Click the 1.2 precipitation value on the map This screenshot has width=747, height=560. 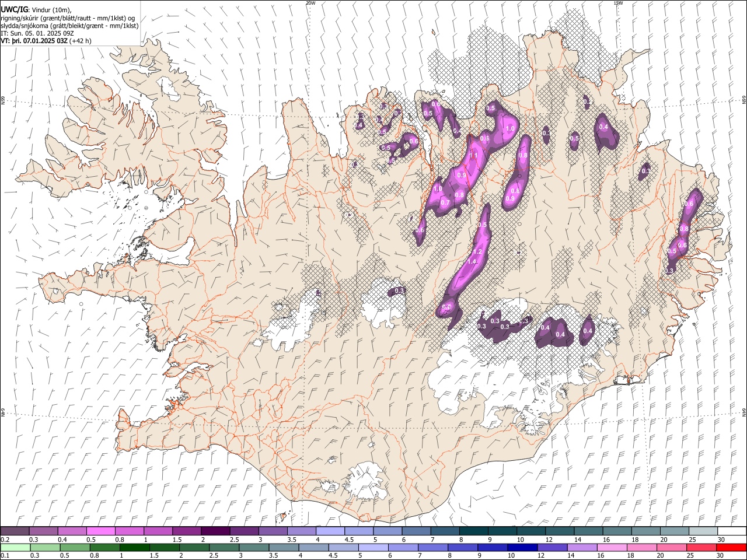(477, 251)
